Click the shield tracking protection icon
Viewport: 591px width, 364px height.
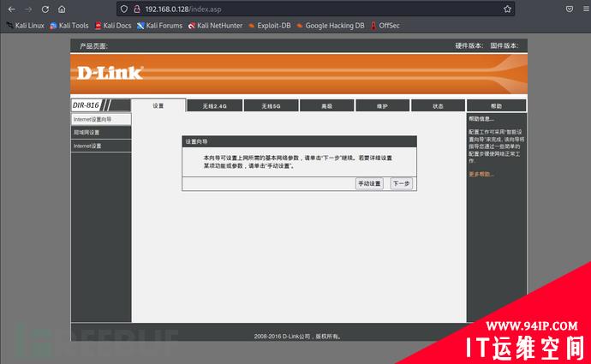point(124,9)
